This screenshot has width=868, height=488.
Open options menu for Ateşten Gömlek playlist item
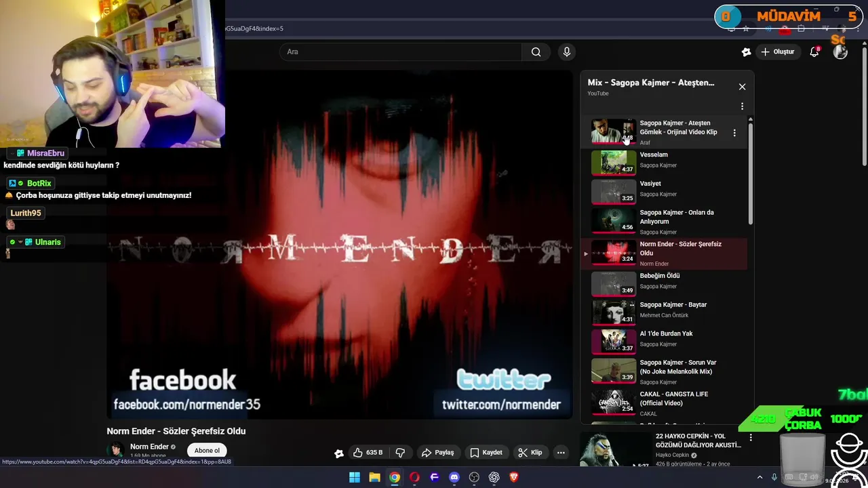point(734,133)
